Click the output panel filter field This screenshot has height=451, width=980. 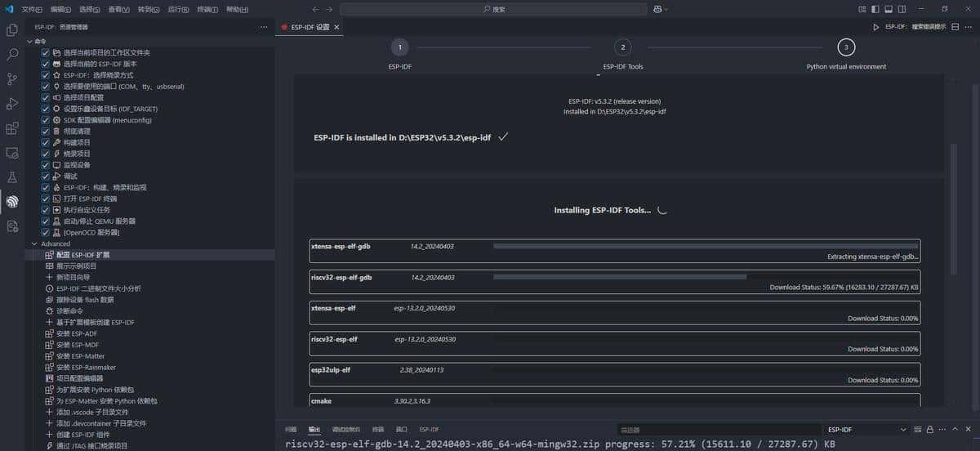[719, 429]
